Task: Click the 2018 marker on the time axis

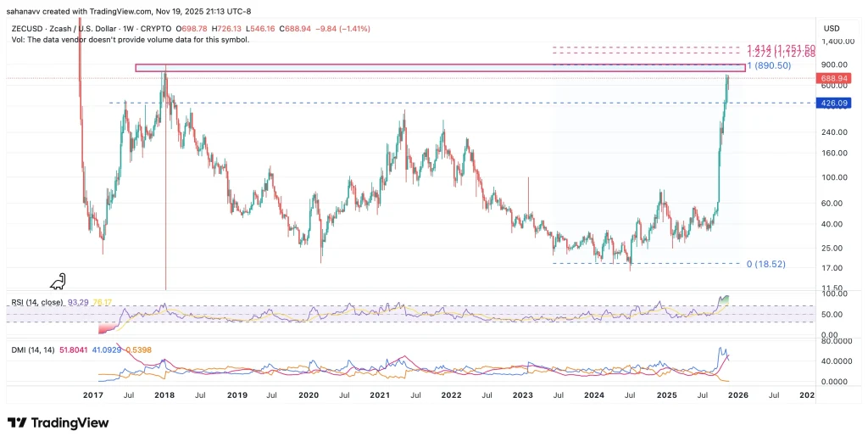Action: [x=164, y=395]
